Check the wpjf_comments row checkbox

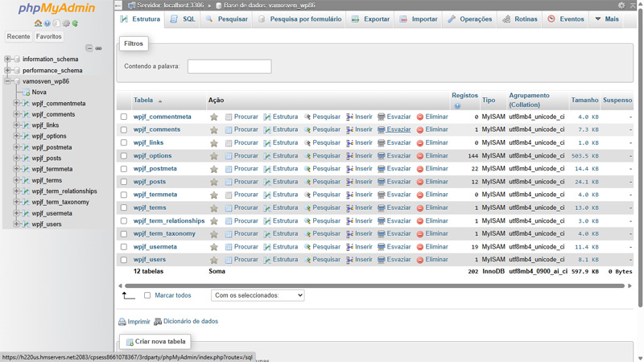tap(124, 130)
